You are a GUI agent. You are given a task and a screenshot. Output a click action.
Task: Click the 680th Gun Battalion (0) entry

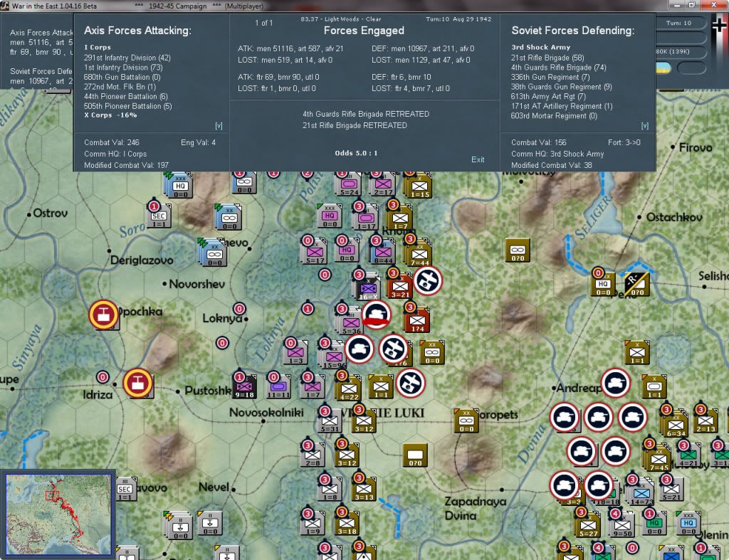pos(122,77)
